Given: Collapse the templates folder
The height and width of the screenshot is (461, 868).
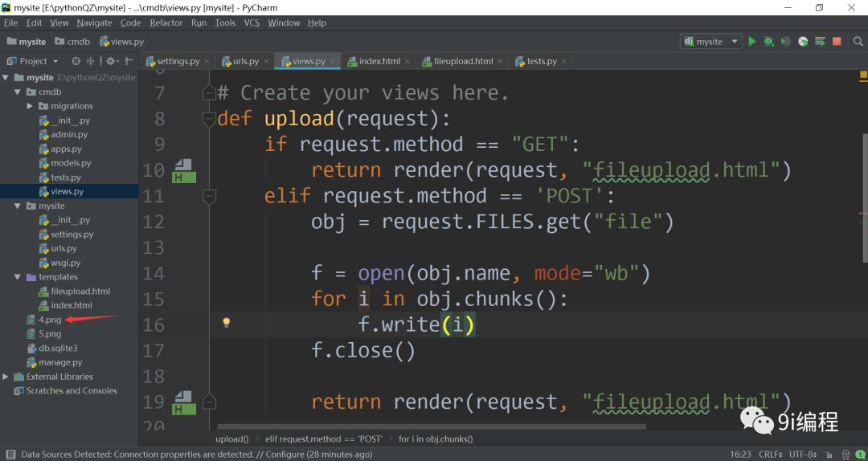Looking at the screenshot, I should pos(18,277).
